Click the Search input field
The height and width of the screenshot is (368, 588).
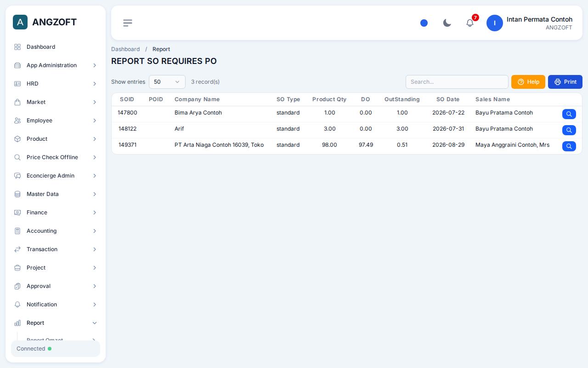pos(457,82)
